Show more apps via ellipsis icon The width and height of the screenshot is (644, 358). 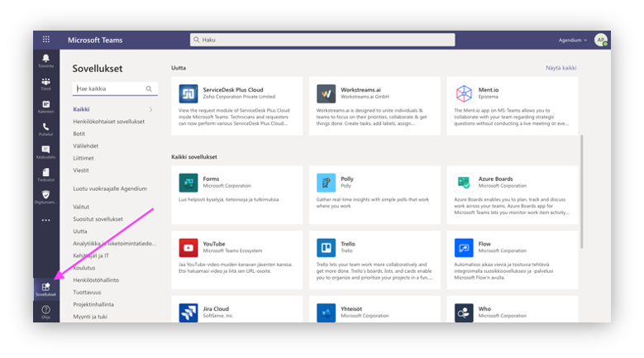[46, 220]
